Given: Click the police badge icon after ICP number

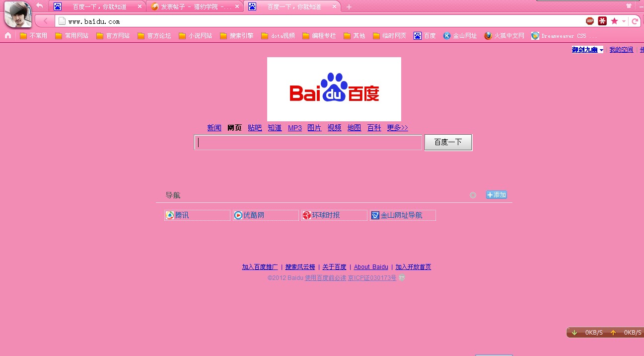Looking at the screenshot, I should [402, 278].
